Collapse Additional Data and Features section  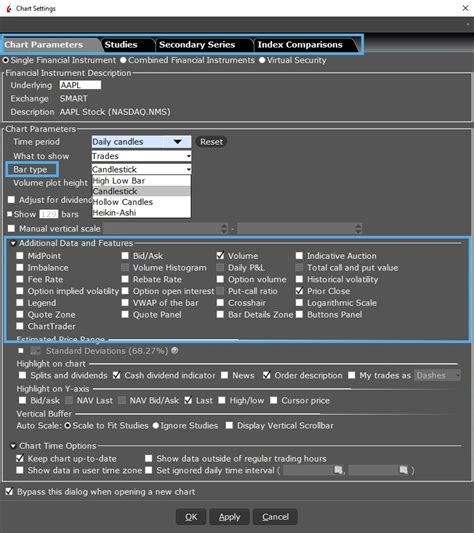[x=13, y=243]
